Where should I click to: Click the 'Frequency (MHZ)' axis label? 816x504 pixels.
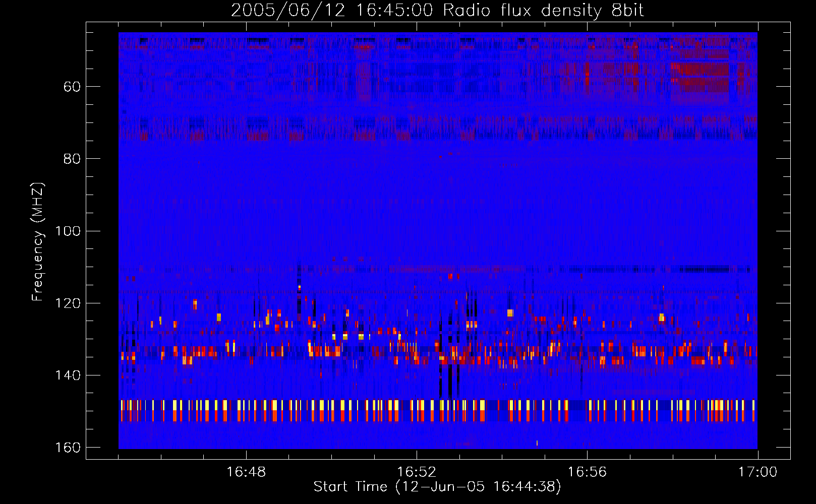pyautogui.click(x=38, y=241)
